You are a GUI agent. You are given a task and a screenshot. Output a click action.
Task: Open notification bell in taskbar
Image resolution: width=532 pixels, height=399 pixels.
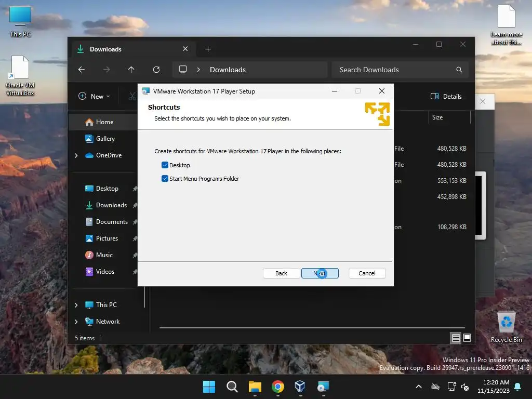(518, 387)
